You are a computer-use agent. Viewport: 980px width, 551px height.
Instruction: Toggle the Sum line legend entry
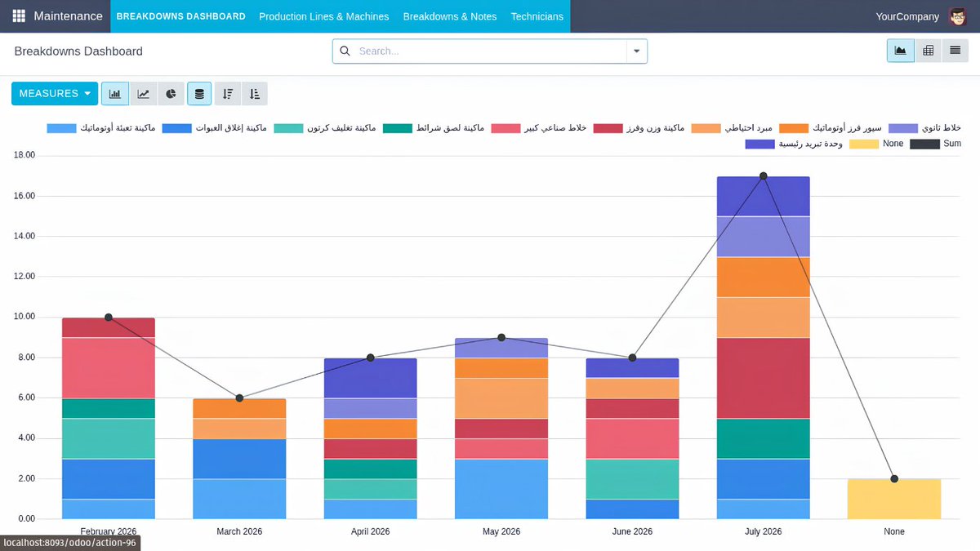click(936, 144)
